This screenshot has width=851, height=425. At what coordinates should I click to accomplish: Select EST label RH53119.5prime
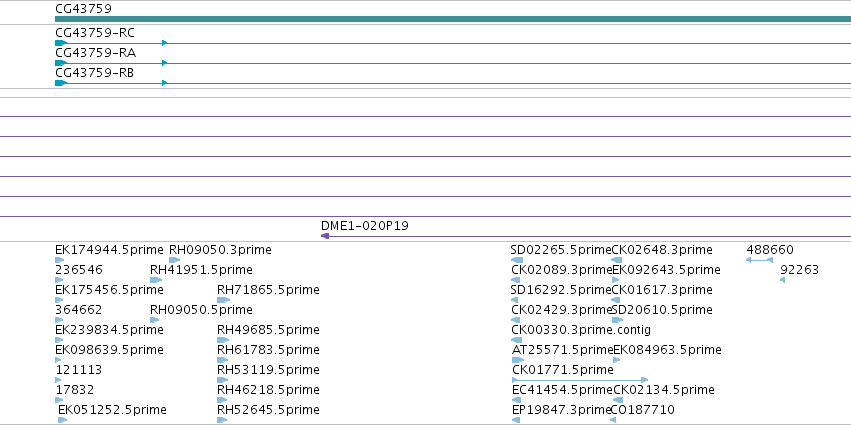click(x=268, y=370)
